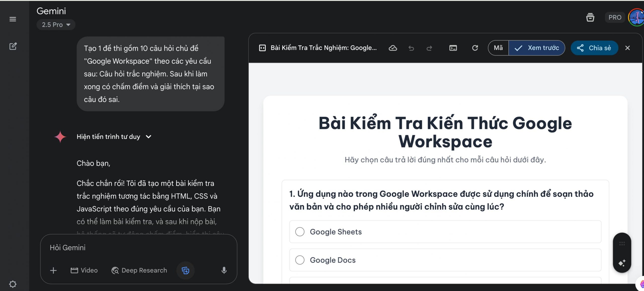Click the cloud saved status icon

point(393,48)
